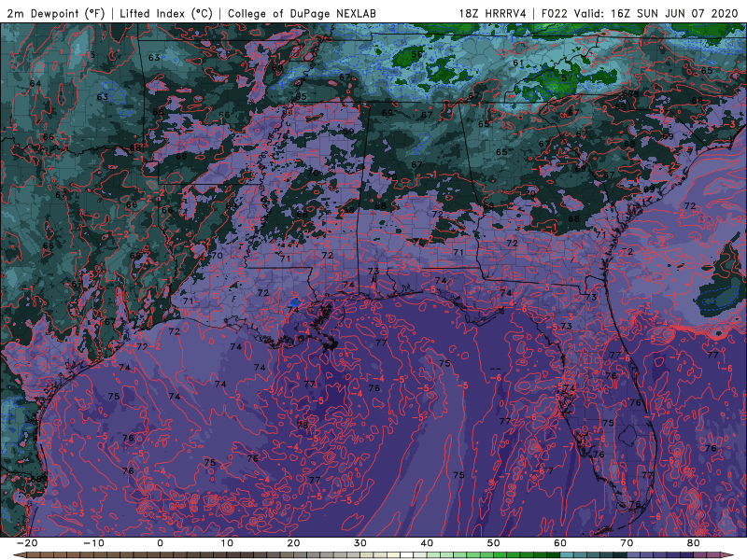Click the -20 tick on the color scale
Screen dimensions: 747x560
click(27, 543)
